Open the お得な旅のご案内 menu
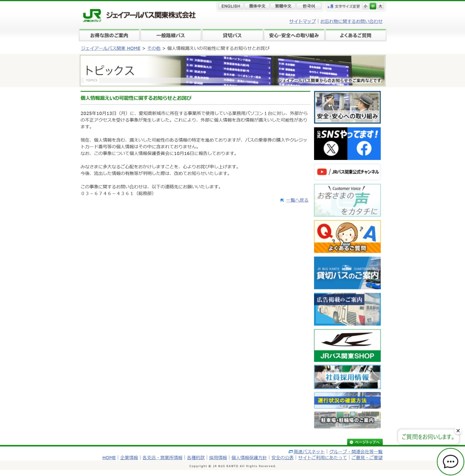The image size is (465, 476). click(x=109, y=35)
